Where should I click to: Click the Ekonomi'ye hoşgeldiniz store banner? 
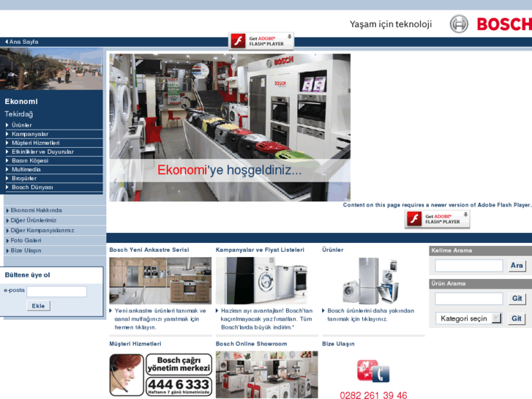[230, 127]
